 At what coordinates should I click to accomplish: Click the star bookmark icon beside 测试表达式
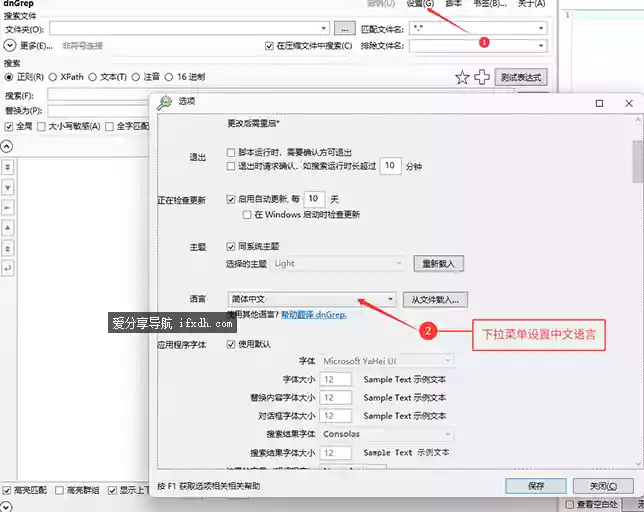click(462, 77)
